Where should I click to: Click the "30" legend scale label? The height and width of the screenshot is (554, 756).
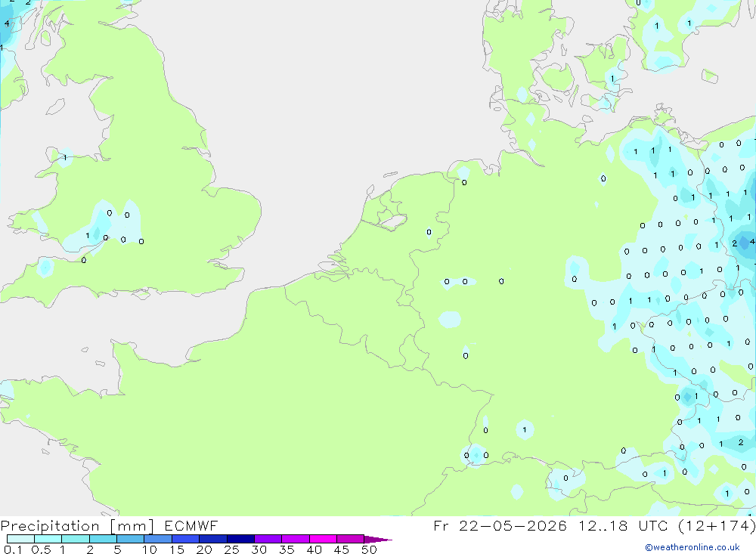(259, 549)
